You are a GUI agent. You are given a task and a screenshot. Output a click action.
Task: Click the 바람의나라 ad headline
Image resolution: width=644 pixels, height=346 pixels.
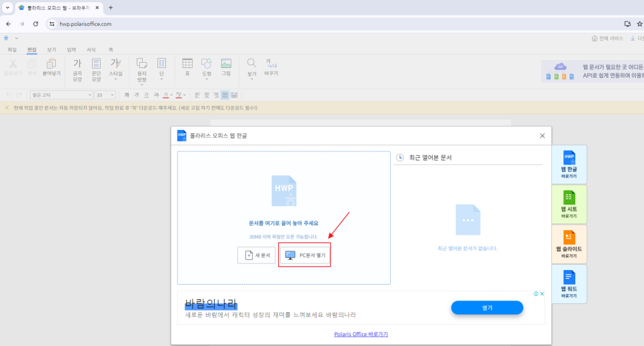pyautogui.click(x=211, y=304)
